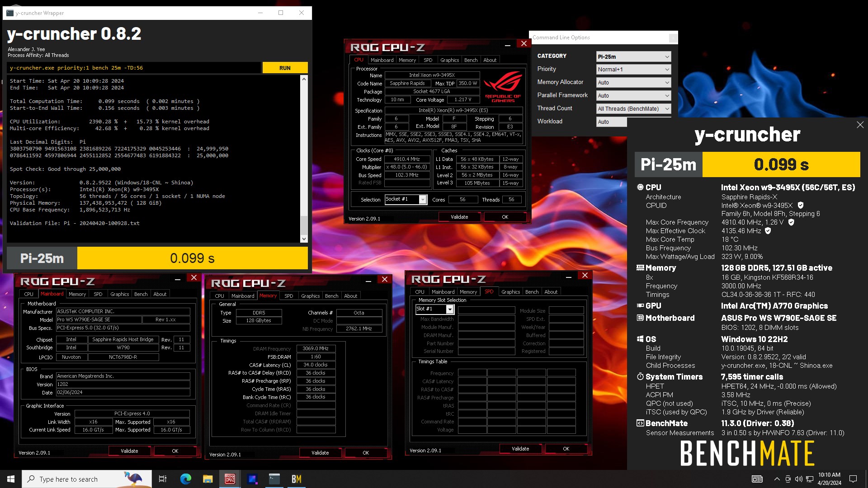Viewport: 868px width, 488px height.
Task: Click the Meet Now tray icon
Action: tap(788, 479)
